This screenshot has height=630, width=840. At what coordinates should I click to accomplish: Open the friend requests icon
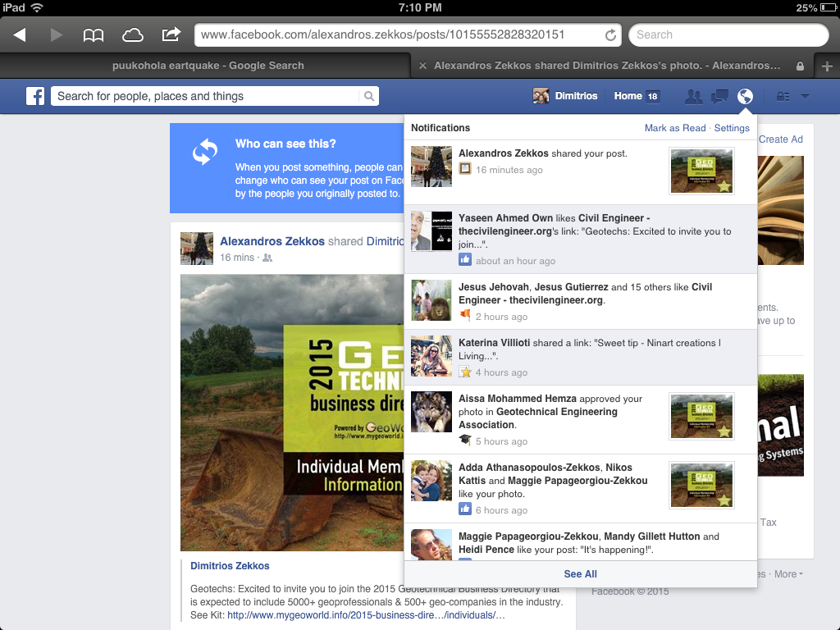pos(693,97)
